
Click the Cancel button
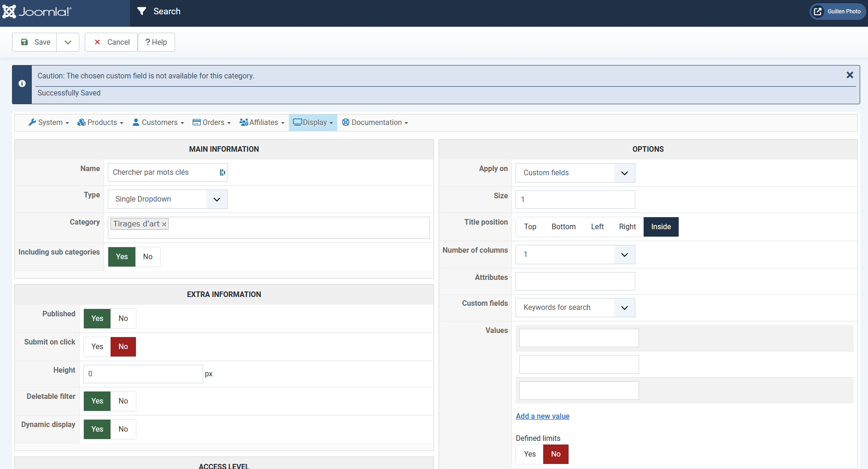pos(111,42)
